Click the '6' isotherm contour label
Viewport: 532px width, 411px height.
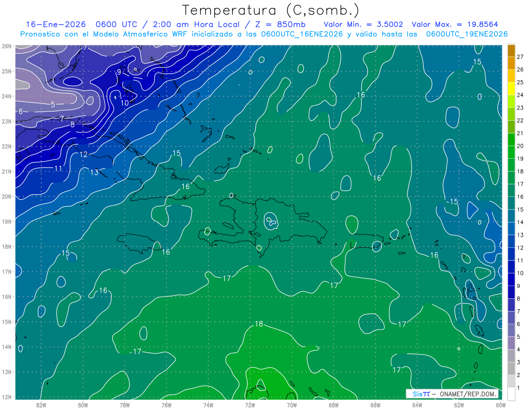click(20, 111)
